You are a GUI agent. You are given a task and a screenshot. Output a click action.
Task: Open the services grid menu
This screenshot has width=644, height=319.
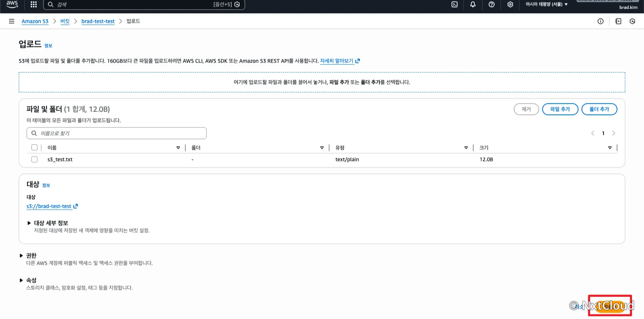pyautogui.click(x=34, y=4)
